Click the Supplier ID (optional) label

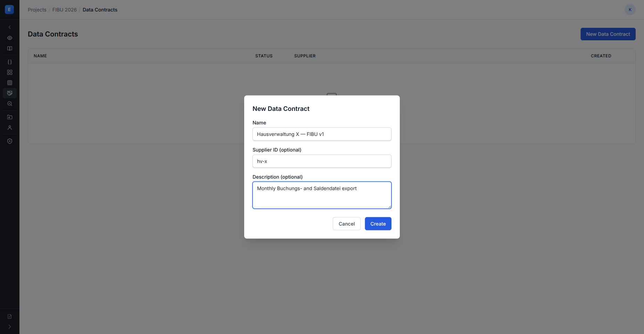(x=277, y=150)
